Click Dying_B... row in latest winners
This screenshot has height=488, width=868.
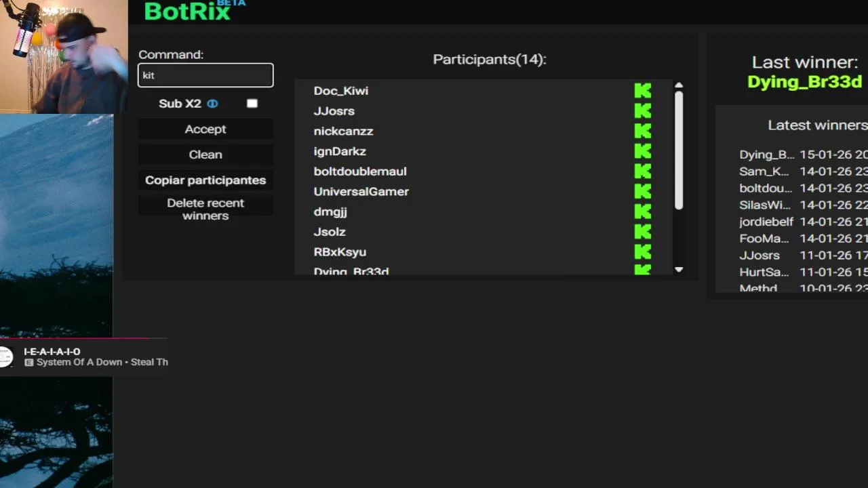tap(803, 155)
